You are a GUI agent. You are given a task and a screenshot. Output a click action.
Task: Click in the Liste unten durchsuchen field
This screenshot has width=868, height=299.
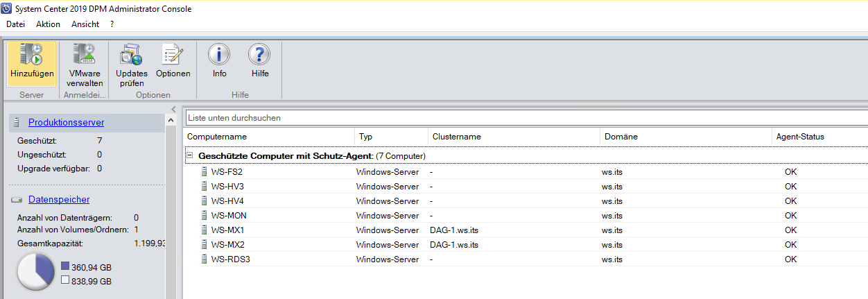[x=526, y=118]
